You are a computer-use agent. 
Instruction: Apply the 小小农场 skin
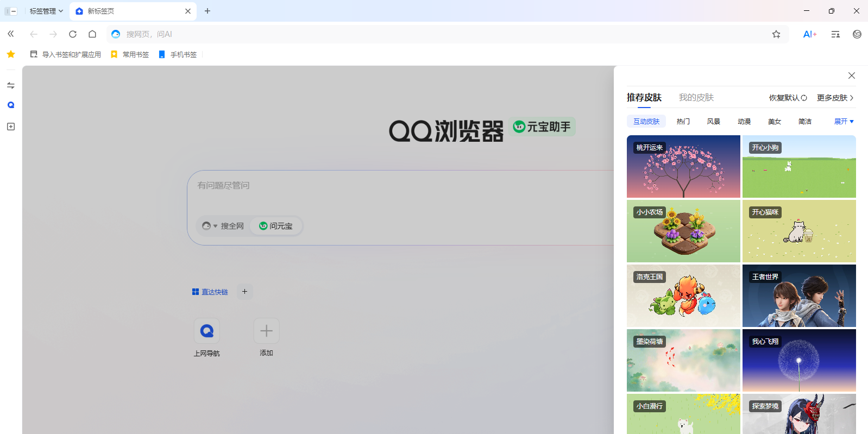tap(683, 231)
